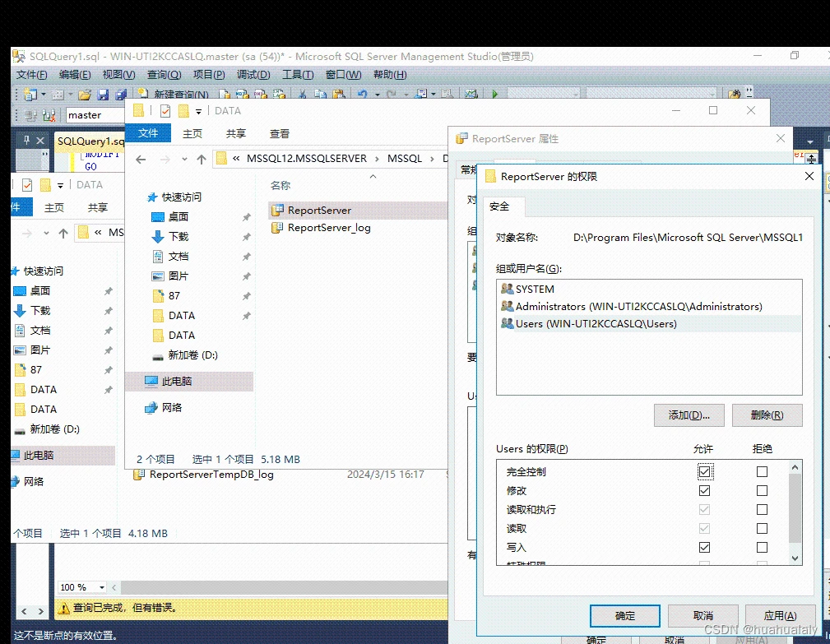Select 快速访问 in front Explorer navigation pane
The image size is (830, 644).
pyautogui.click(x=181, y=197)
